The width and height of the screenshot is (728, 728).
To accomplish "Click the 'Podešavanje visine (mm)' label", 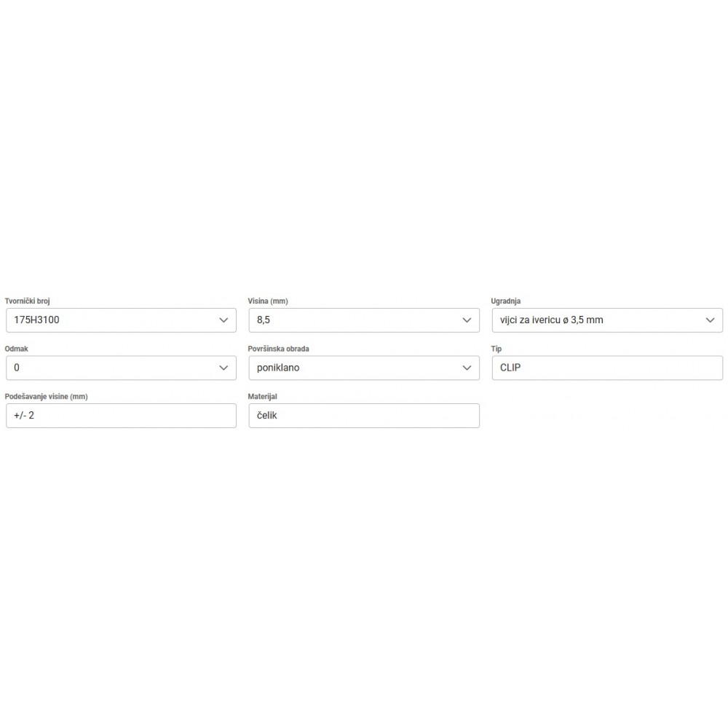I will pos(47,397).
